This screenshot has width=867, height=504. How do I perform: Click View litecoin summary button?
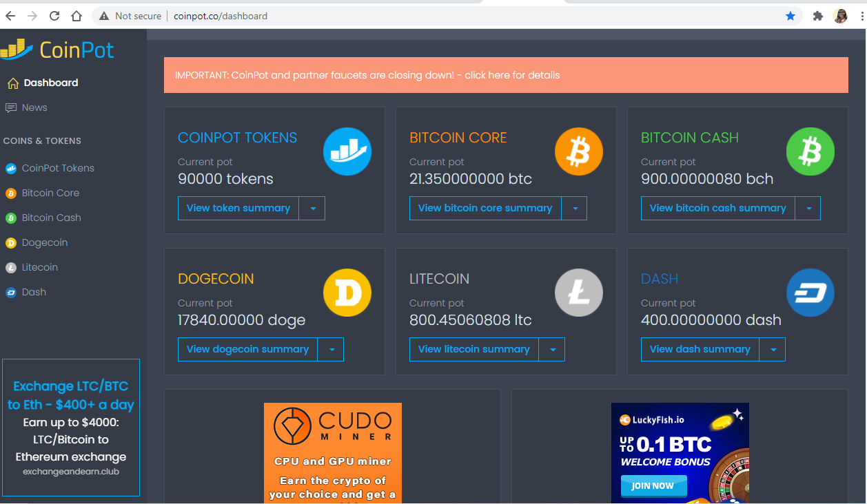click(474, 350)
